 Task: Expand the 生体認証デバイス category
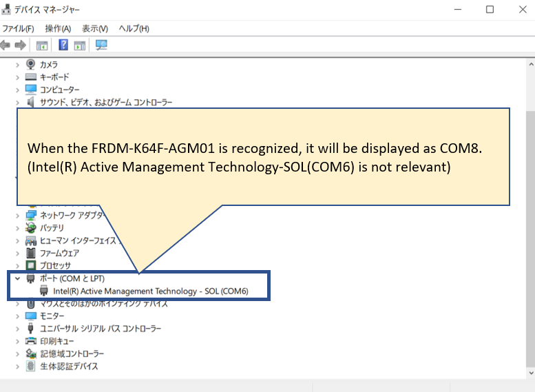17,367
